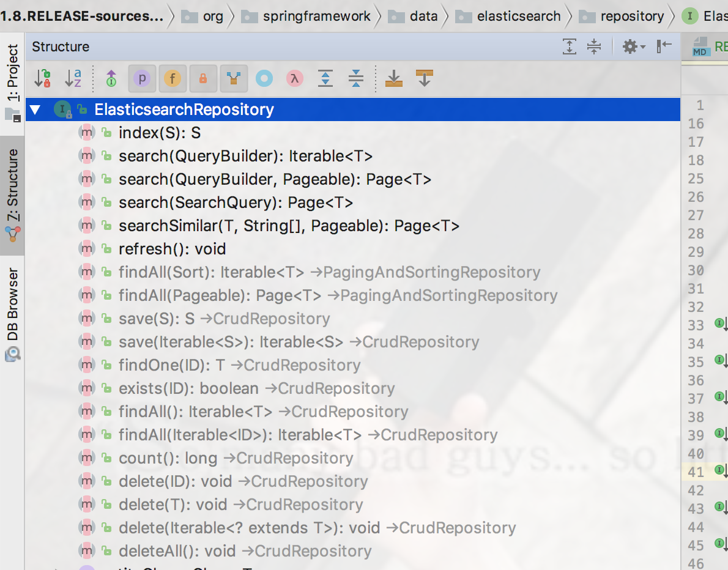Collapse the ElasticsearchRepository node

click(x=35, y=110)
